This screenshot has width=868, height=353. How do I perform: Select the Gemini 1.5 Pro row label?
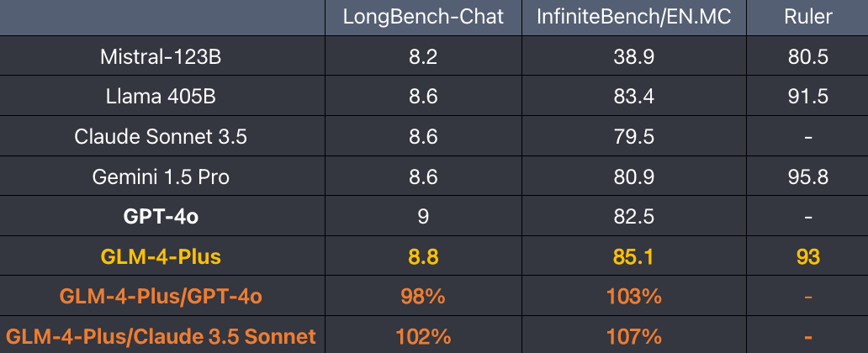click(161, 177)
